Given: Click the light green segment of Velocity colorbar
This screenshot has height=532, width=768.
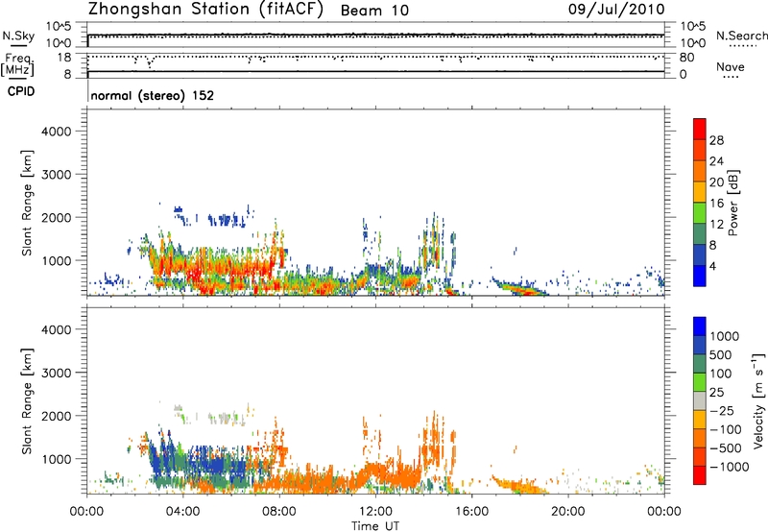Looking at the screenshot, I should tap(700, 382).
